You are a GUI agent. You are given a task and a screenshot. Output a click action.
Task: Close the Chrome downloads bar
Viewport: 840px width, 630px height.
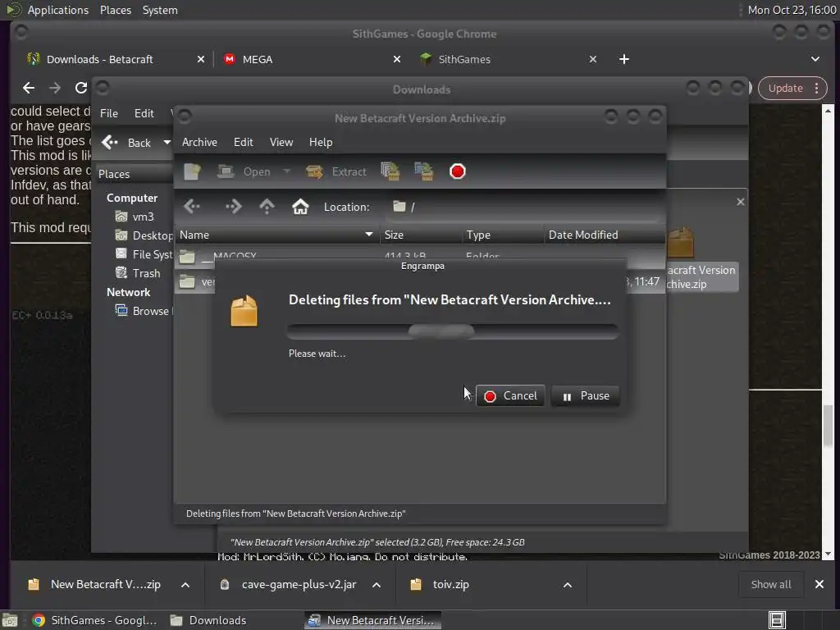[819, 585]
